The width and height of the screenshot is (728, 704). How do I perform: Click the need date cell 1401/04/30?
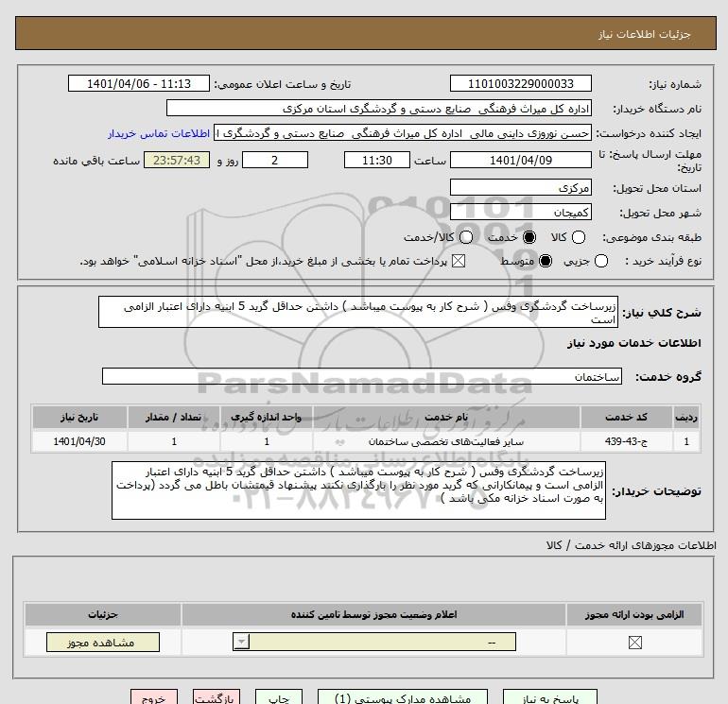(x=79, y=441)
